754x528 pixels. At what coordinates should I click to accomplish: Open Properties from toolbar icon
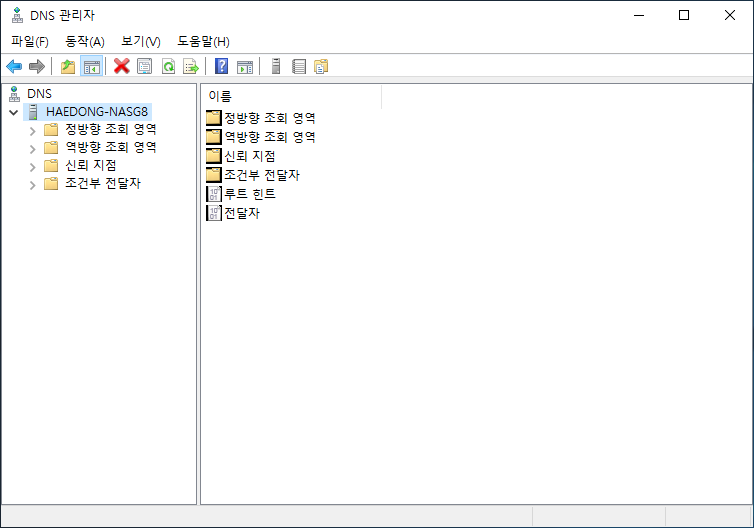click(x=145, y=66)
